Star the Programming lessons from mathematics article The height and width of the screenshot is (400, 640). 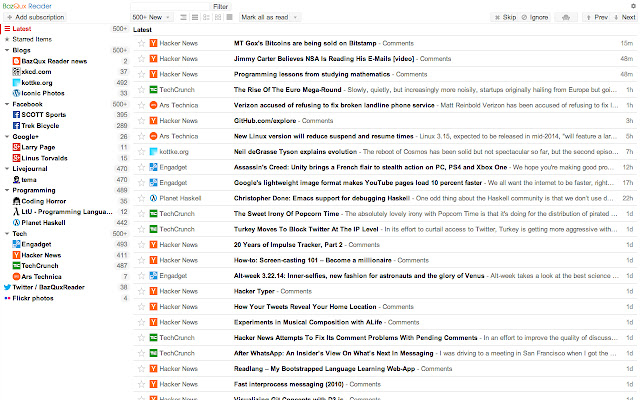pyautogui.click(x=141, y=74)
